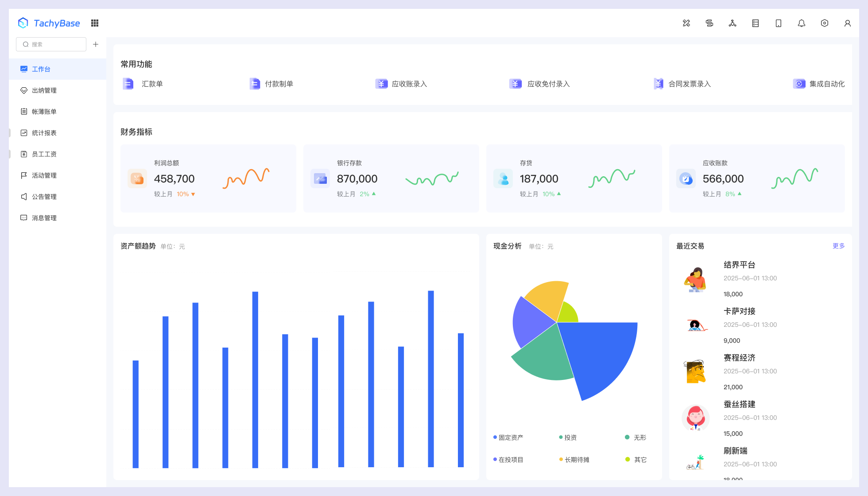Click the 187,000 存贷 value
Screen dimensions: 868x496
click(x=539, y=179)
